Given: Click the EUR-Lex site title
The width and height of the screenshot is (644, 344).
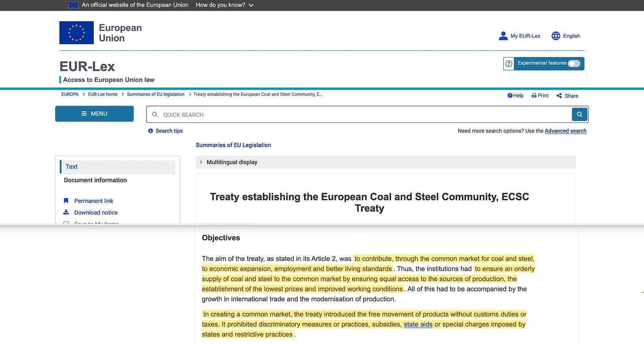Looking at the screenshot, I should (87, 66).
